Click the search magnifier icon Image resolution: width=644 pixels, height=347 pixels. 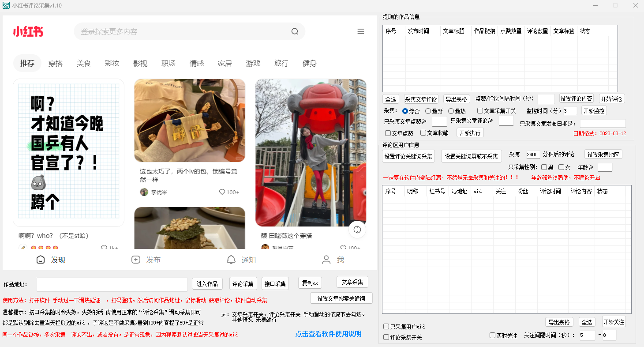pos(295,31)
